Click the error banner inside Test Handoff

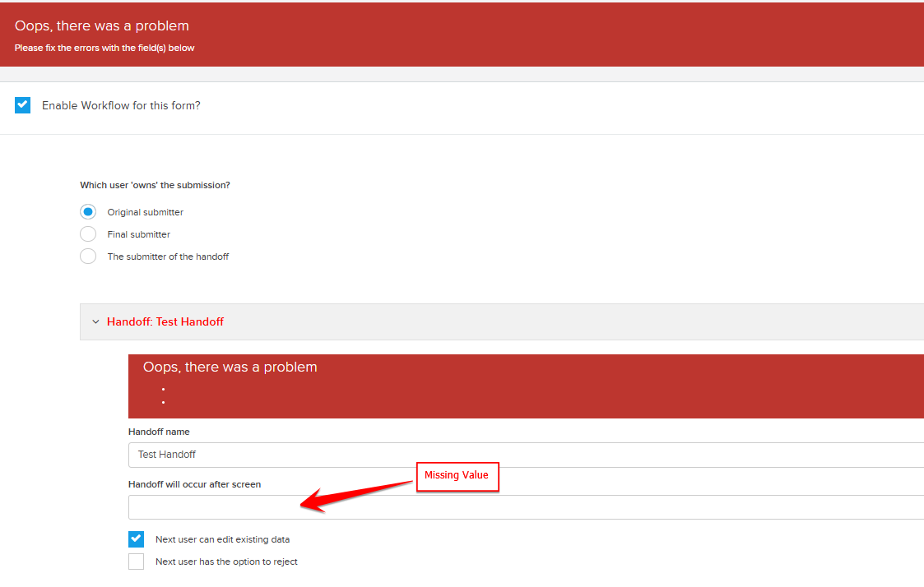(525, 386)
